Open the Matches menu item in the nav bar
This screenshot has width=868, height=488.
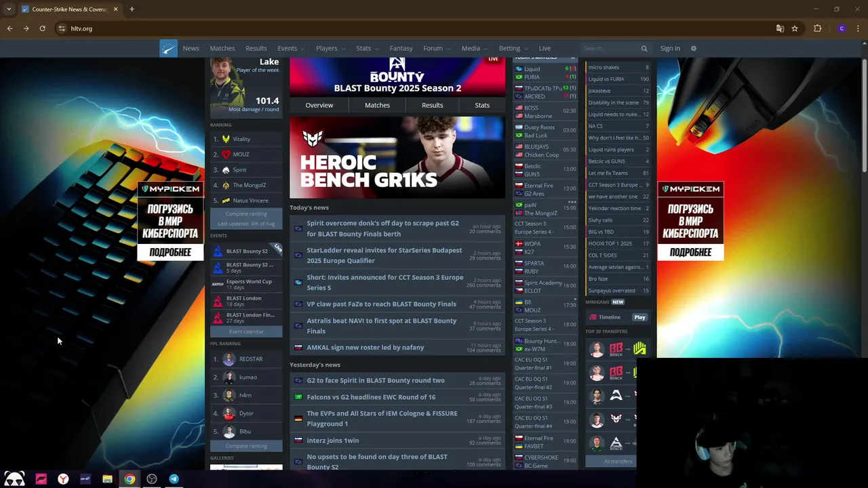[222, 48]
